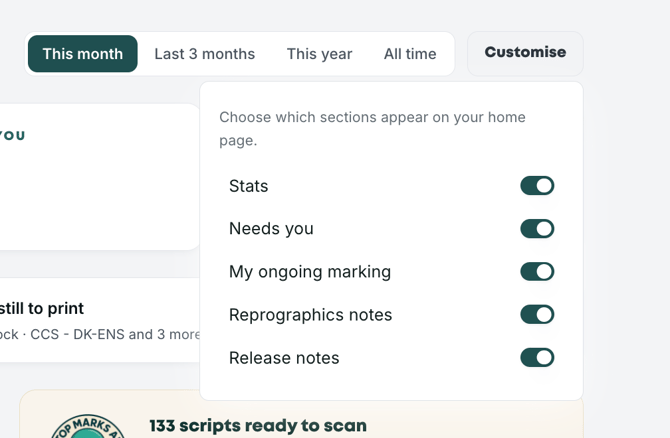Turn off the Needs you toggle
Screen dimensions: 670x438
[537, 229]
